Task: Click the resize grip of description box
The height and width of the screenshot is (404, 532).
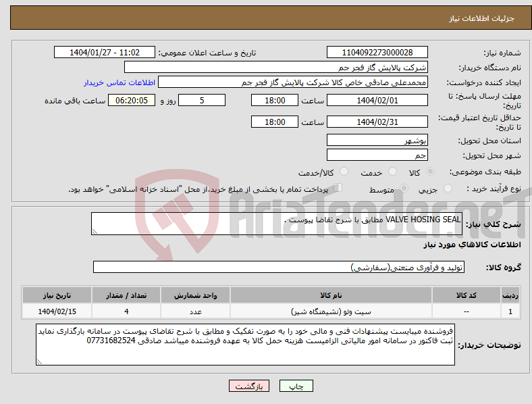Action: coord(95,232)
